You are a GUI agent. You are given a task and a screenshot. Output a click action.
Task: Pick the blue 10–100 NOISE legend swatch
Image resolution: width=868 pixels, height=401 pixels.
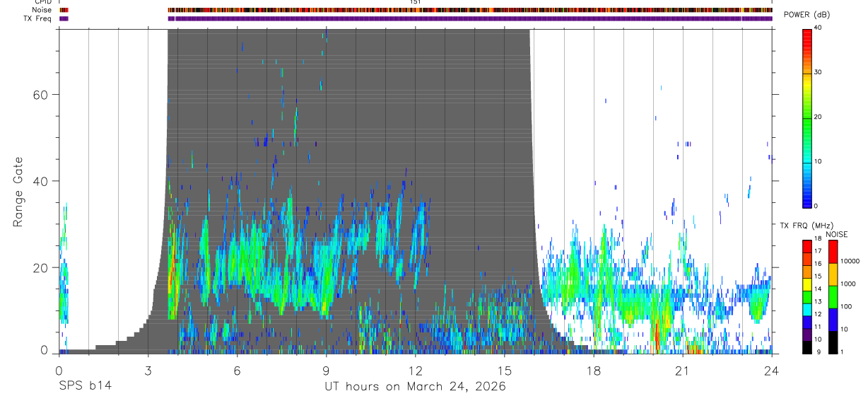pyautogui.click(x=833, y=319)
